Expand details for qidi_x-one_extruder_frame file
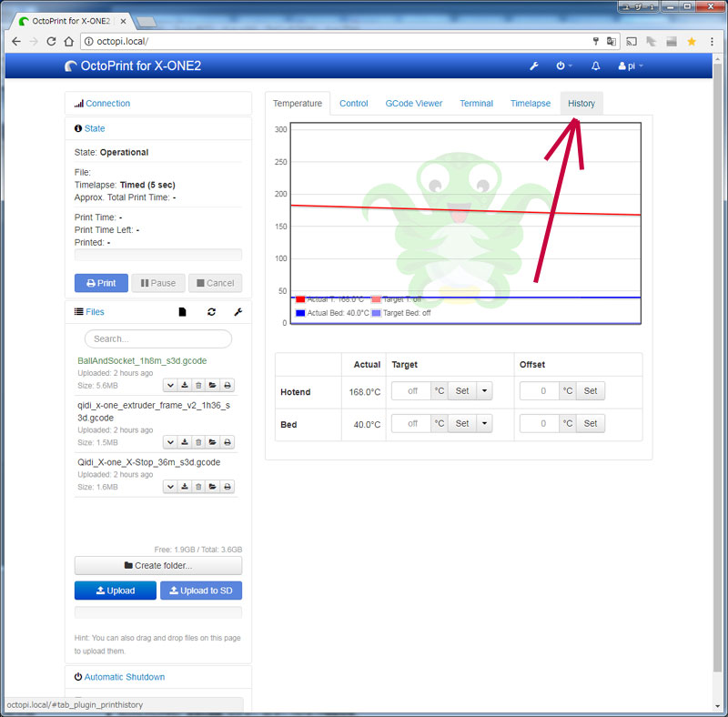This screenshot has width=728, height=717. click(x=170, y=442)
